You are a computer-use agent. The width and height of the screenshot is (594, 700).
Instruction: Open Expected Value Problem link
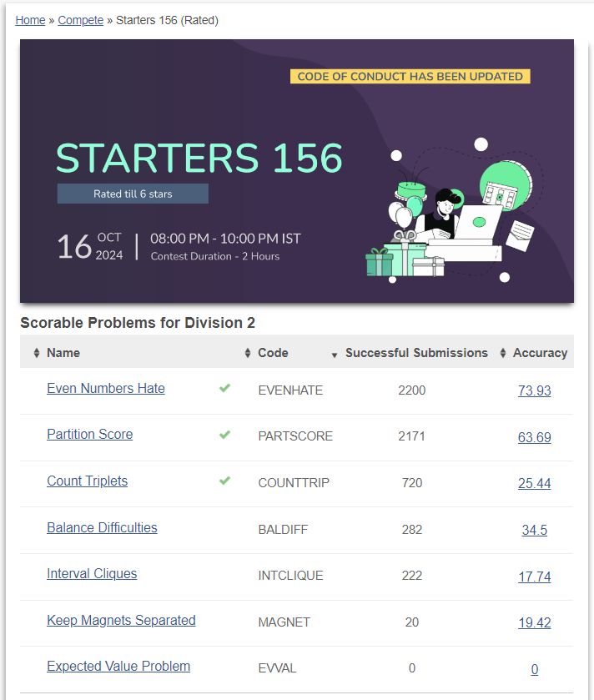coord(118,667)
